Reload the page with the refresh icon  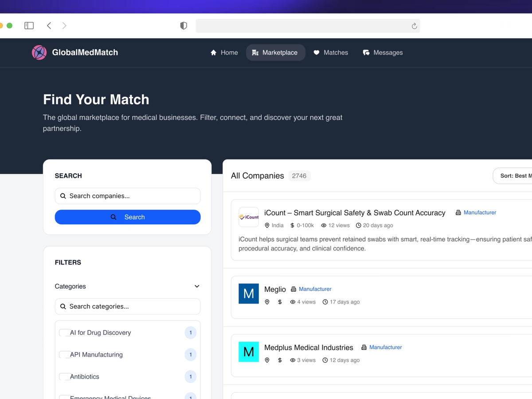(414, 26)
